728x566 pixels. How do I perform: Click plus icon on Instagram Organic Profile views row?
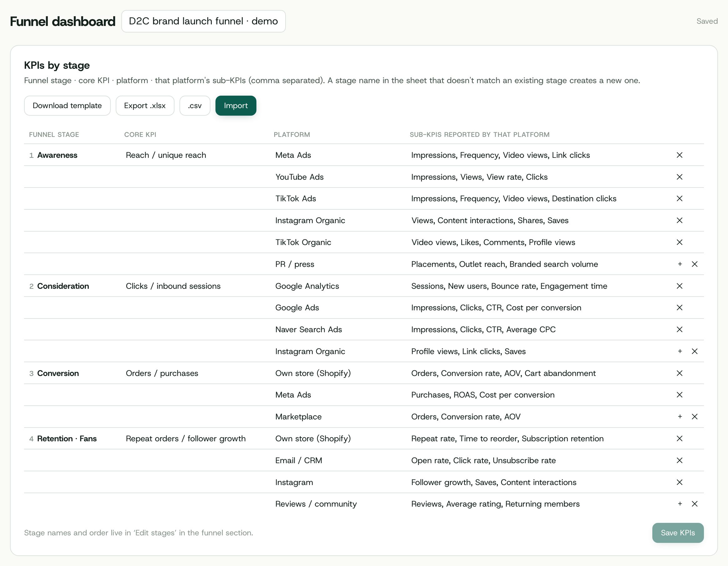(x=680, y=352)
